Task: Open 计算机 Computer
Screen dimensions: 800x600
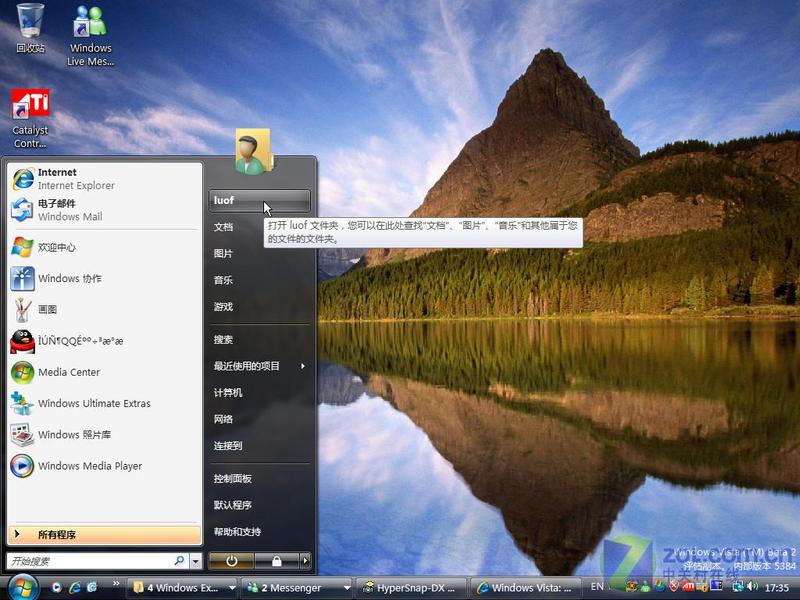Action: pyautogui.click(x=259, y=392)
